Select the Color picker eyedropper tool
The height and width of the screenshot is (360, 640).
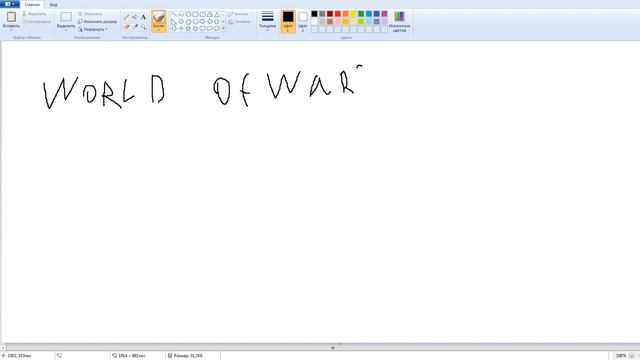pos(135,27)
